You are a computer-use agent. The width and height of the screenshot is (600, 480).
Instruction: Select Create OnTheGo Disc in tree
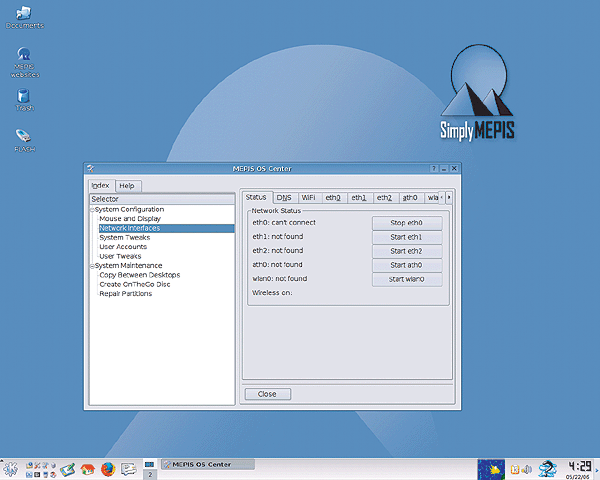coord(135,284)
